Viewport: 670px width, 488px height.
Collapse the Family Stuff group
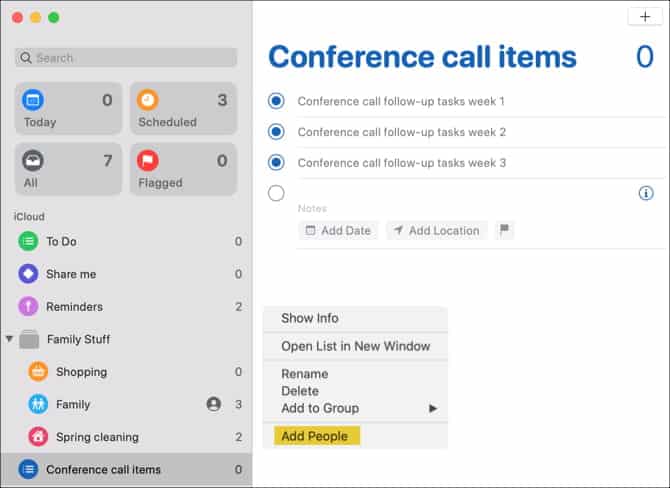10,339
